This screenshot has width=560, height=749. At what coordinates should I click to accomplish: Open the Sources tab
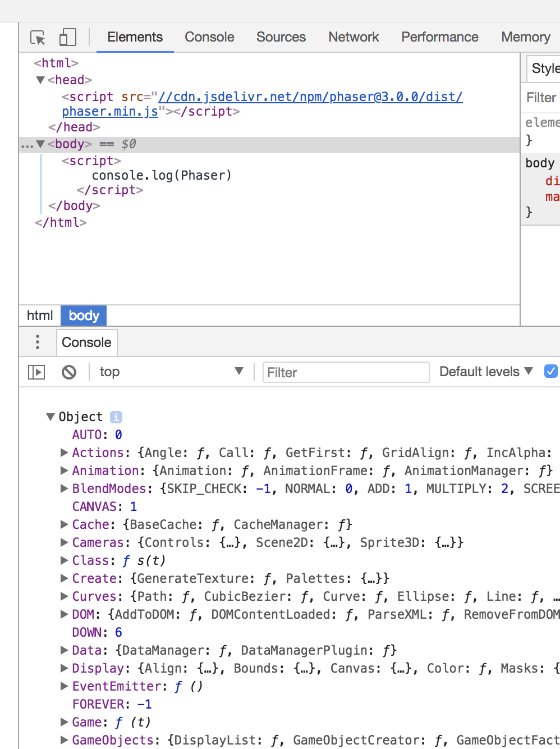point(281,37)
